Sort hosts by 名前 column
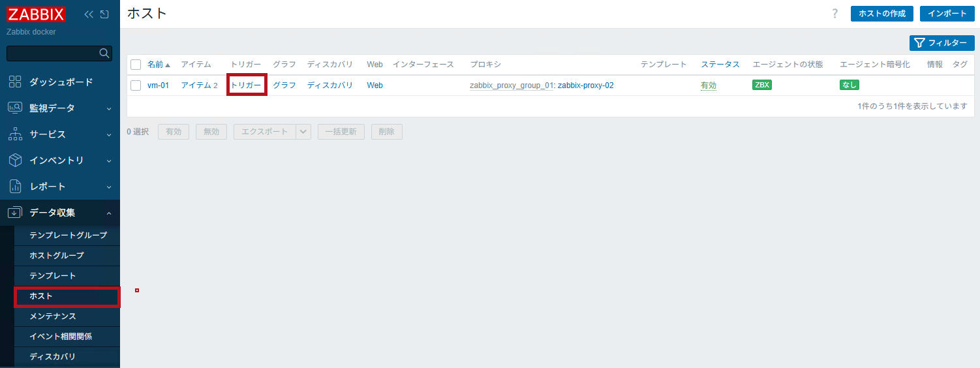The image size is (980, 368). coord(159,65)
